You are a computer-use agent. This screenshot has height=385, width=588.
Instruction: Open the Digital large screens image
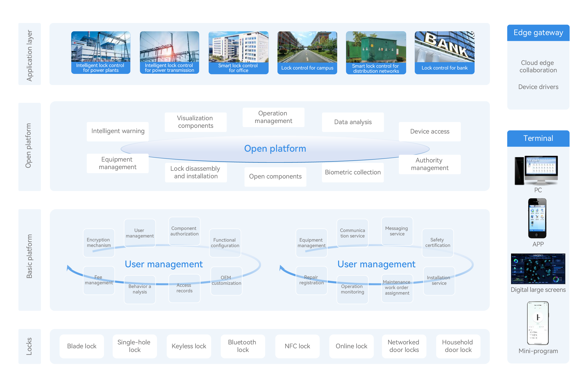pos(538,269)
